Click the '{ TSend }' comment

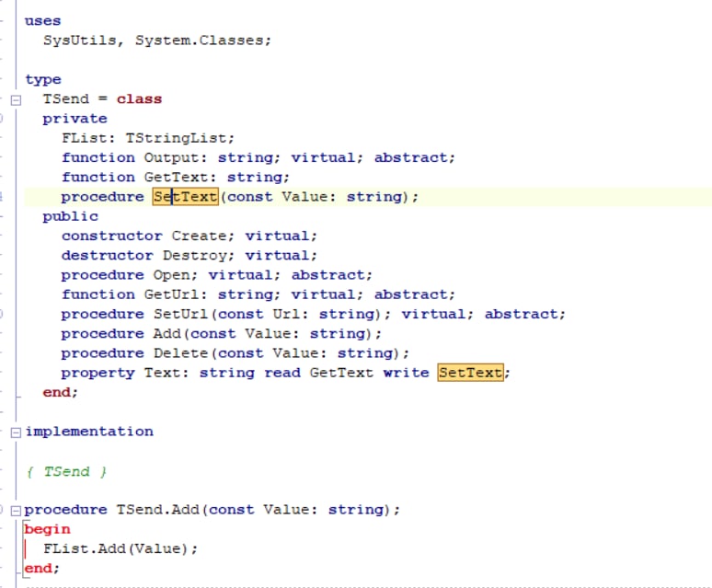(x=67, y=472)
